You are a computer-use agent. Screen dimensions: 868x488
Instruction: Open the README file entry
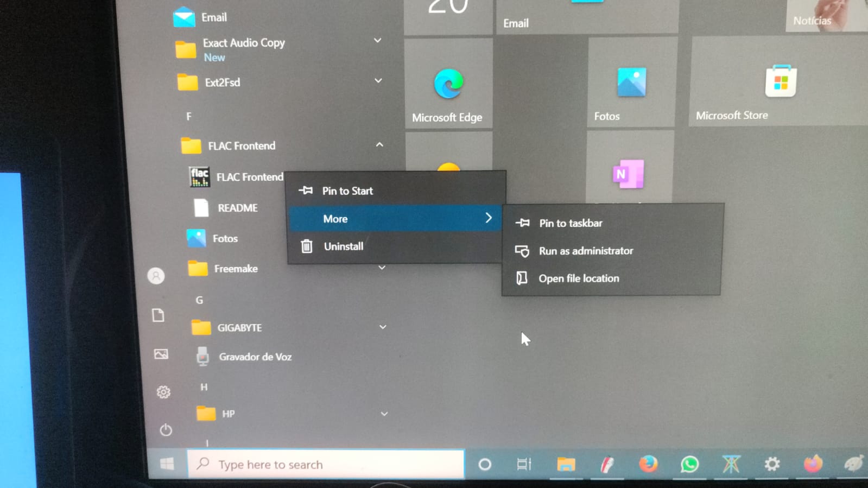click(226, 208)
